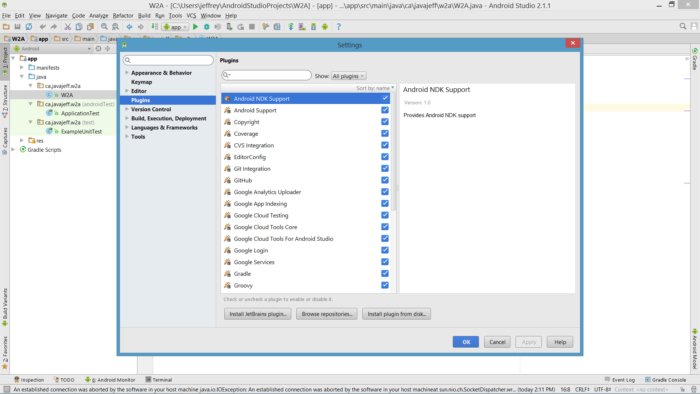Screen dimensions: 700x394
Task: Uncheck the Android NDK Support plugin
Action: tap(385, 98)
